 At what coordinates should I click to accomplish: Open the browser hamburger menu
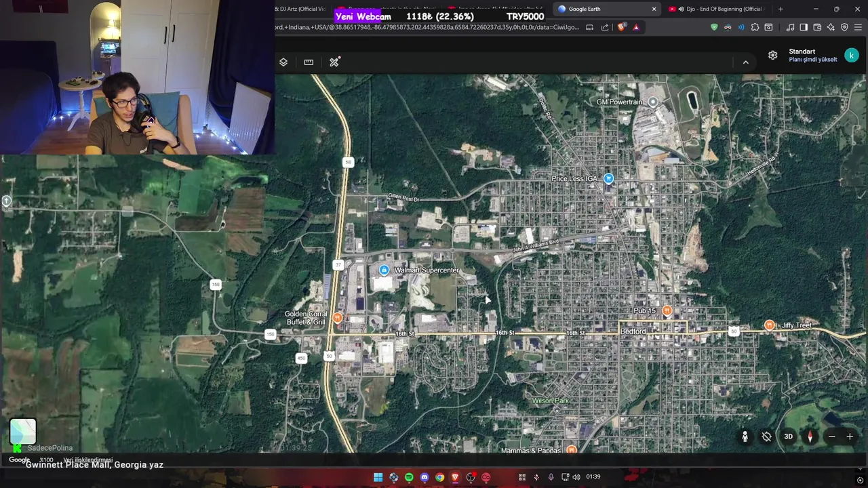[858, 27]
